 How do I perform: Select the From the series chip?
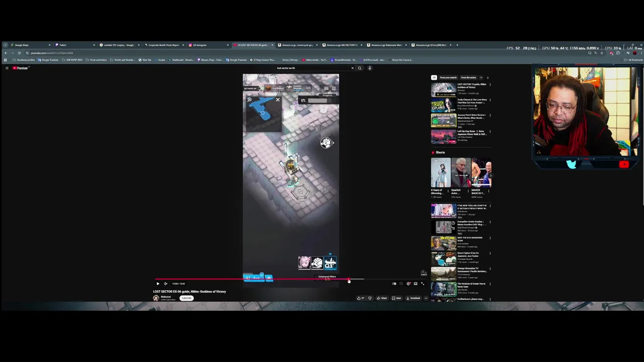(x=468, y=77)
